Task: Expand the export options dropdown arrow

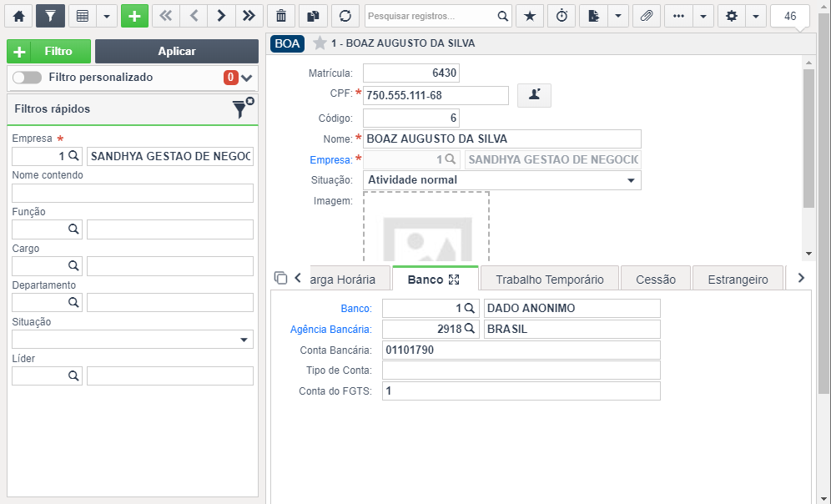Action: [x=618, y=16]
